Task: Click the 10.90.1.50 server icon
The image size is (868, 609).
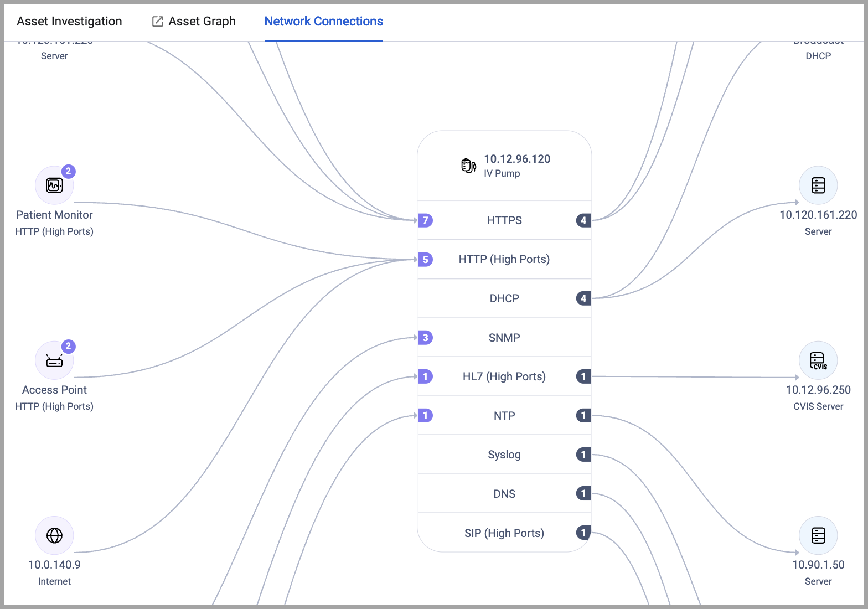Action: [818, 535]
